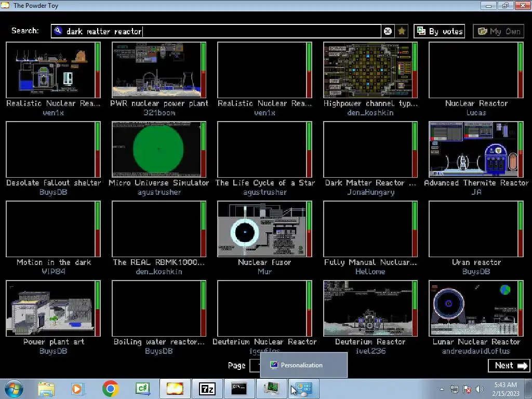Switch to The Powder Toy taskbar button

[x=175, y=389]
